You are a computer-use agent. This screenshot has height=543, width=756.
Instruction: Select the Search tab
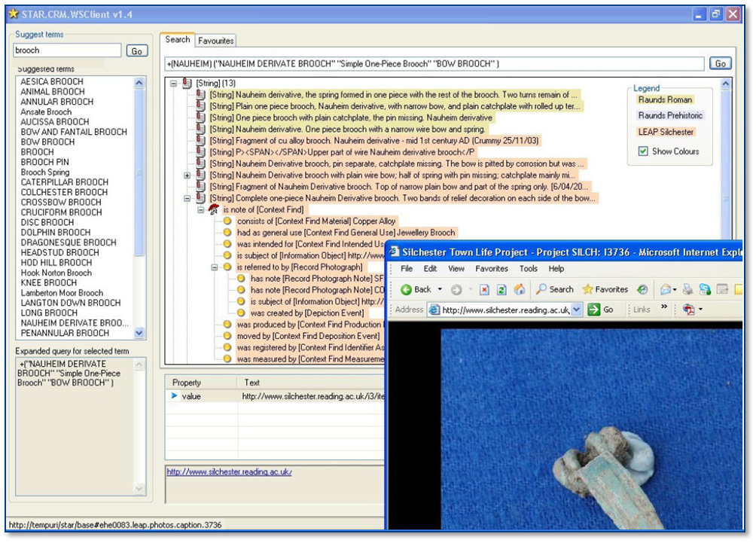point(178,40)
